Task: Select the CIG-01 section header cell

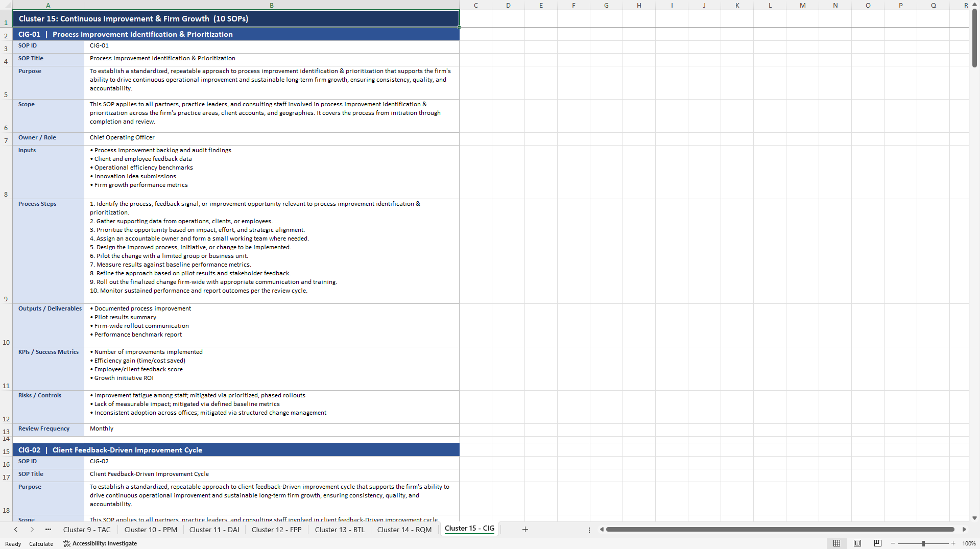Action: 236,34
